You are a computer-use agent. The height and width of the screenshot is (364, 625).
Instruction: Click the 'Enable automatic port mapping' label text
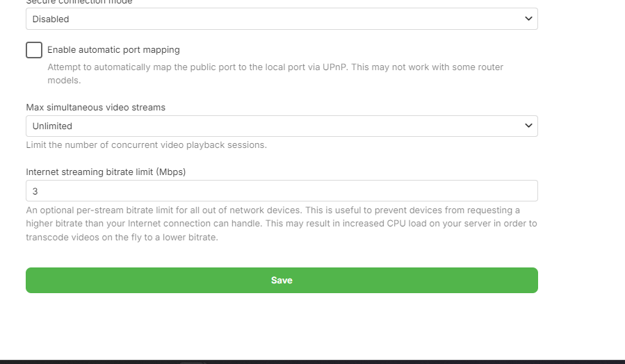(x=113, y=50)
